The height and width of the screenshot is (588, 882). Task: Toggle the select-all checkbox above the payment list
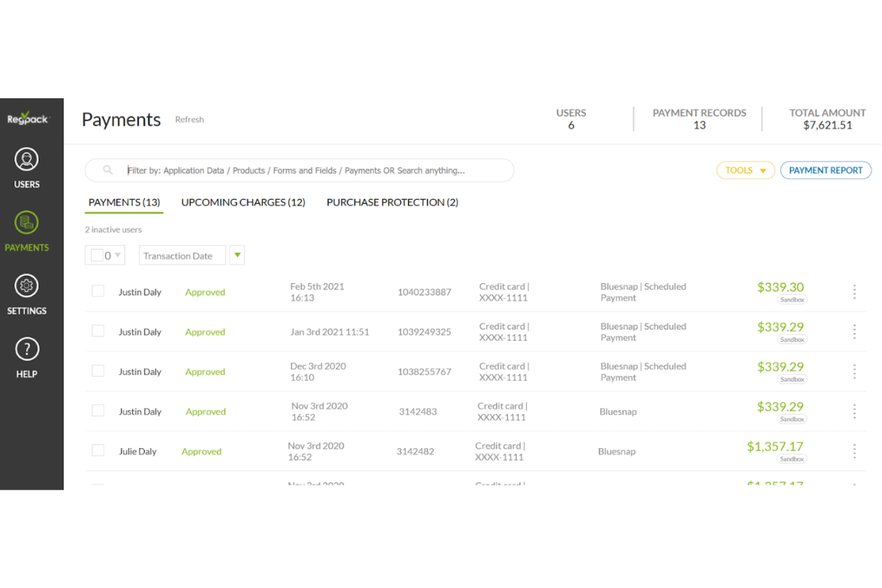pos(98,254)
